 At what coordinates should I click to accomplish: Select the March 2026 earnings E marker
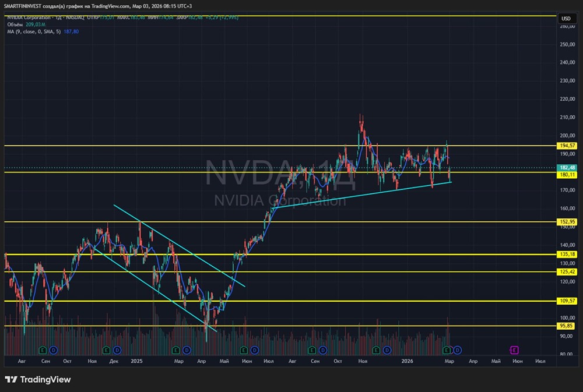coord(447,350)
